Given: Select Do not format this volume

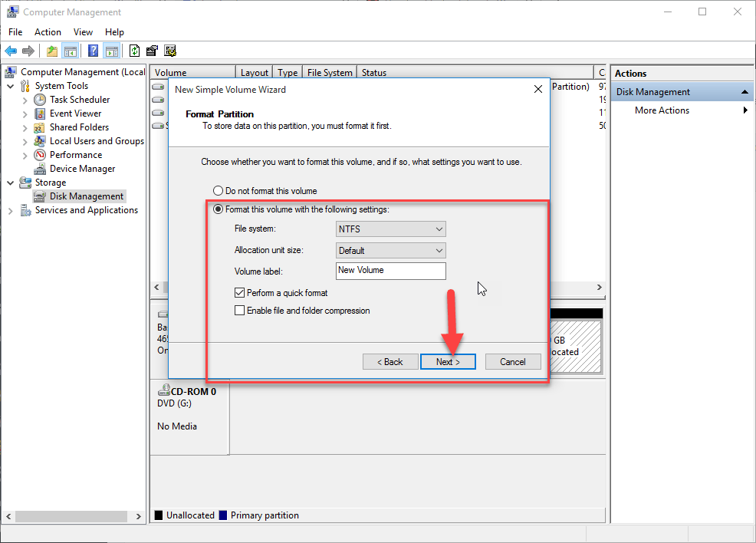Looking at the screenshot, I should (219, 191).
